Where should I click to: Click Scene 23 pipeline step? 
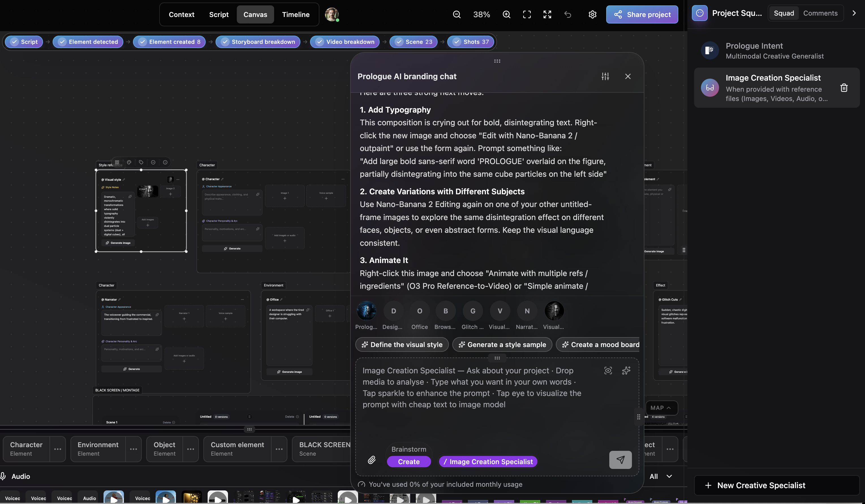(x=413, y=42)
